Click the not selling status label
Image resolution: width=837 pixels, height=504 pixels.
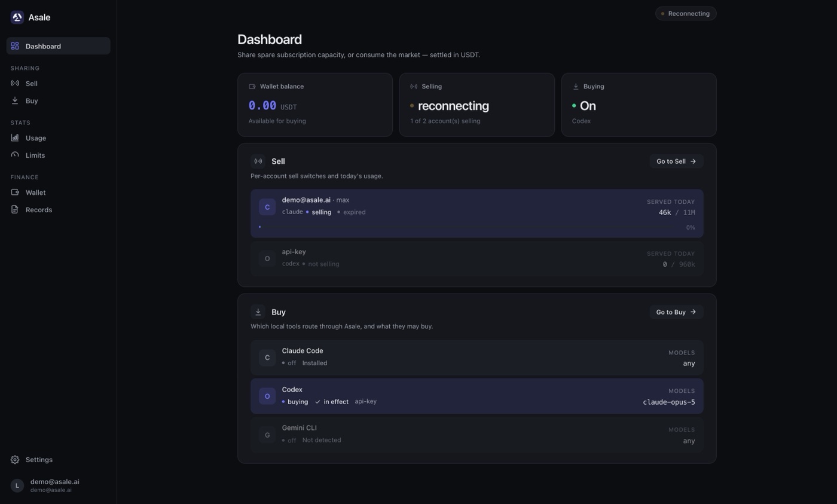pos(323,264)
